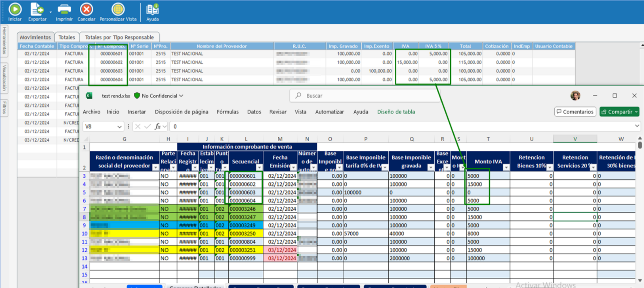
Task: Open the No Confidencial sensitivity dropdown
Action: (x=159, y=96)
